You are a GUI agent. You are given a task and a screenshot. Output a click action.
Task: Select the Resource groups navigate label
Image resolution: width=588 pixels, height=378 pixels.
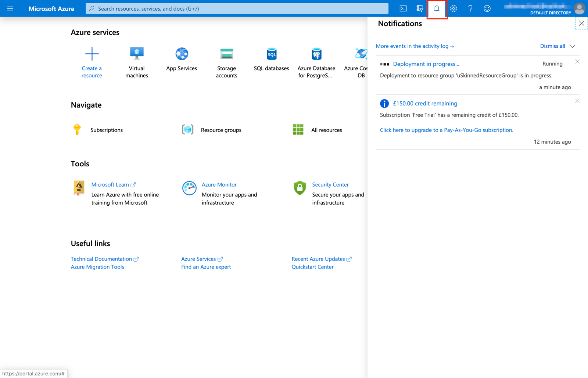221,130
